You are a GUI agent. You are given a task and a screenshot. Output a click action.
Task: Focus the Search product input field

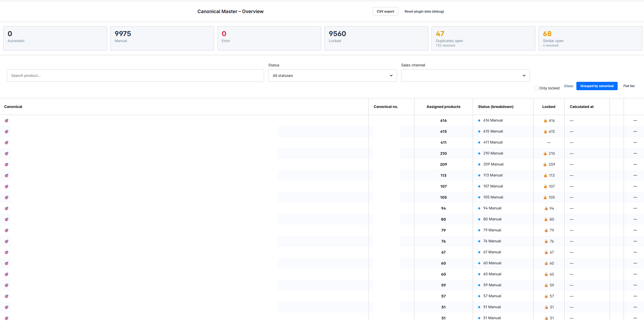(x=135, y=76)
